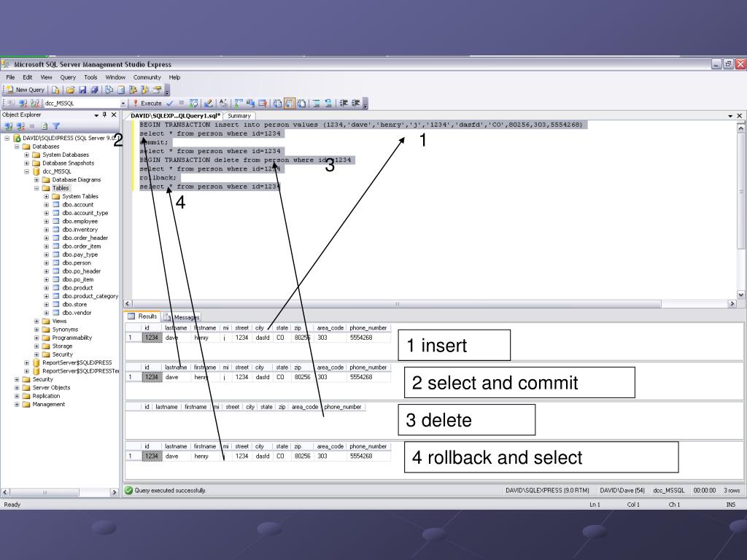The height and width of the screenshot is (560, 747).
Task: Select the Server Objects folder
Action: [51, 388]
